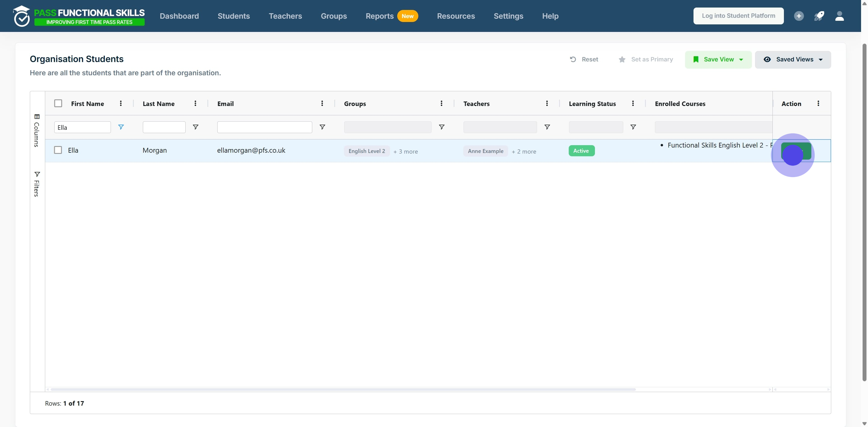Open the Learning Status column menu icon
This screenshot has width=868, height=427.
633,103
